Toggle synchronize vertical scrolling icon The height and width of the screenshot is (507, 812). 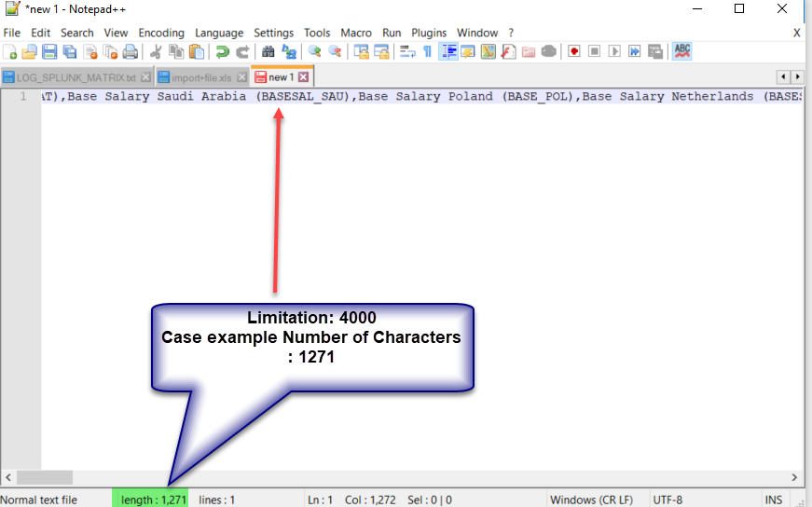point(361,52)
